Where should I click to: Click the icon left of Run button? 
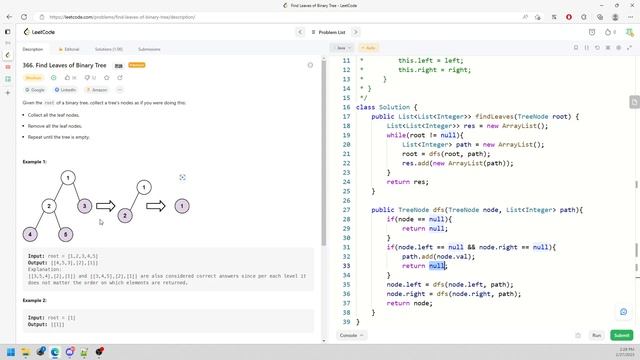[x=578, y=335]
